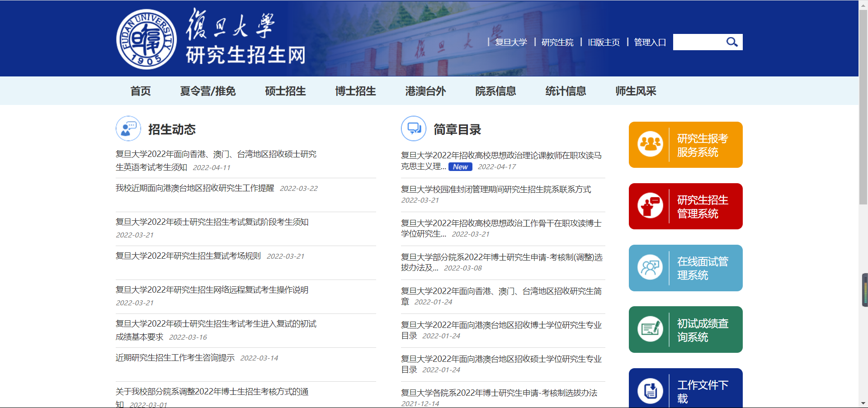
Task: Click the 招生动态 speech bubble icon
Action: [x=128, y=128]
